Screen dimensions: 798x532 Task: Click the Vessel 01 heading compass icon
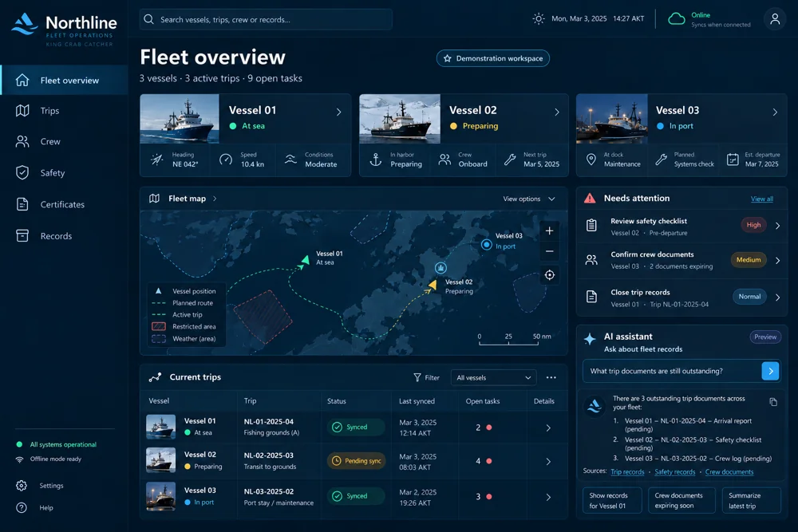click(157, 160)
